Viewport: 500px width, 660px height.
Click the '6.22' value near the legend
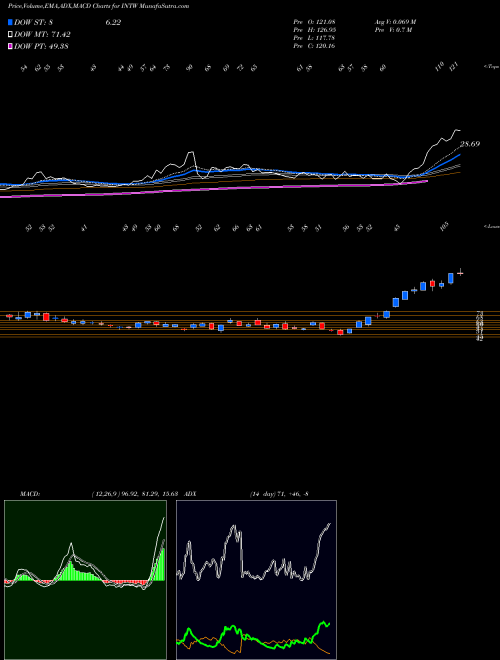pos(113,23)
